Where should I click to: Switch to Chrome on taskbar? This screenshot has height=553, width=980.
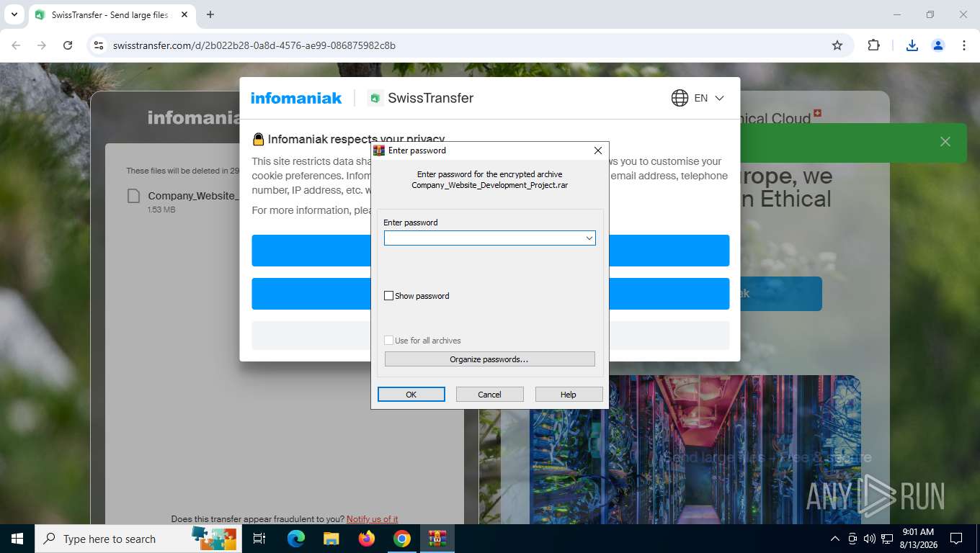click(402, 539)
